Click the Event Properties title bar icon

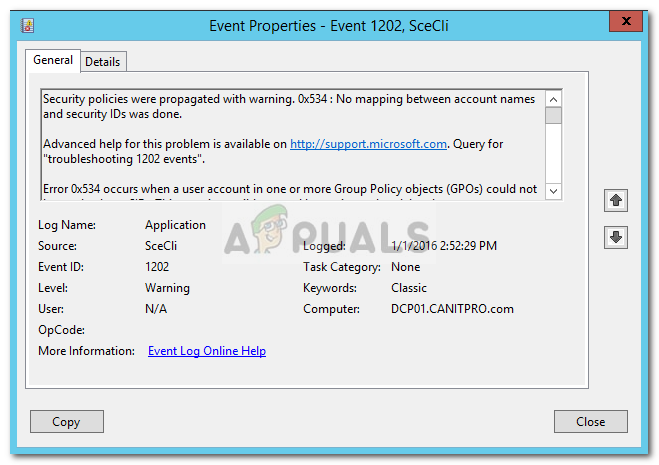point(28,26)
